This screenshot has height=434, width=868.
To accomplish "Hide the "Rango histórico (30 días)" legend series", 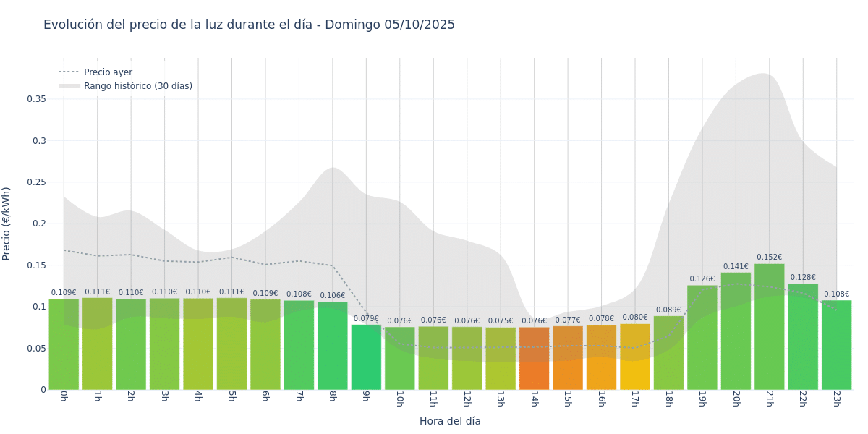I will click(137, 86).
